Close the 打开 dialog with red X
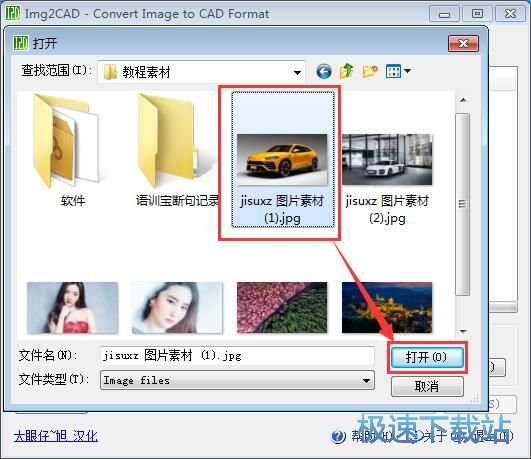This screenshot has height=459, width=531. [463, 44]
